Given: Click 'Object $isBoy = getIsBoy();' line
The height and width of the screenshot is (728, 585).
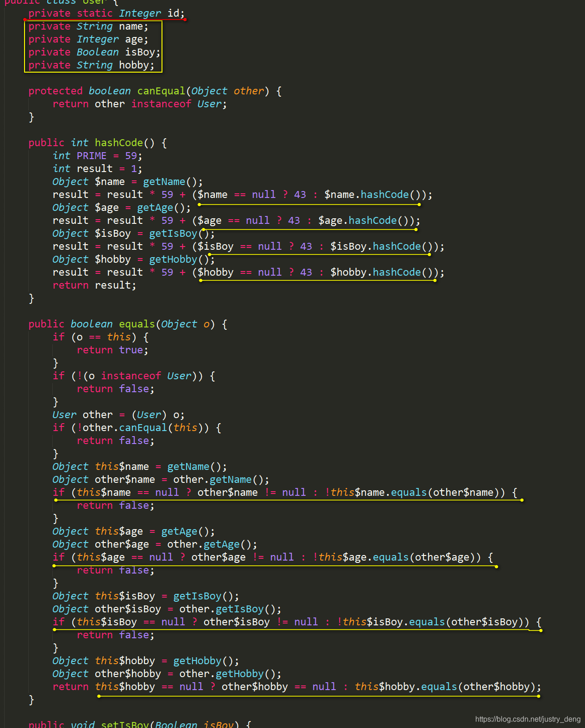Looking at the screenshot, I should click(133, 234).
